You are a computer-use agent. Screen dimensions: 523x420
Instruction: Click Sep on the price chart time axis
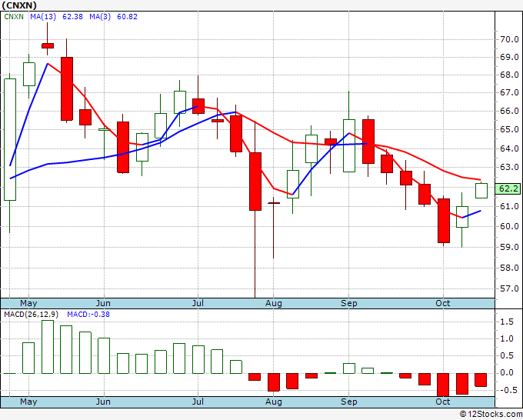click(349, 303)
